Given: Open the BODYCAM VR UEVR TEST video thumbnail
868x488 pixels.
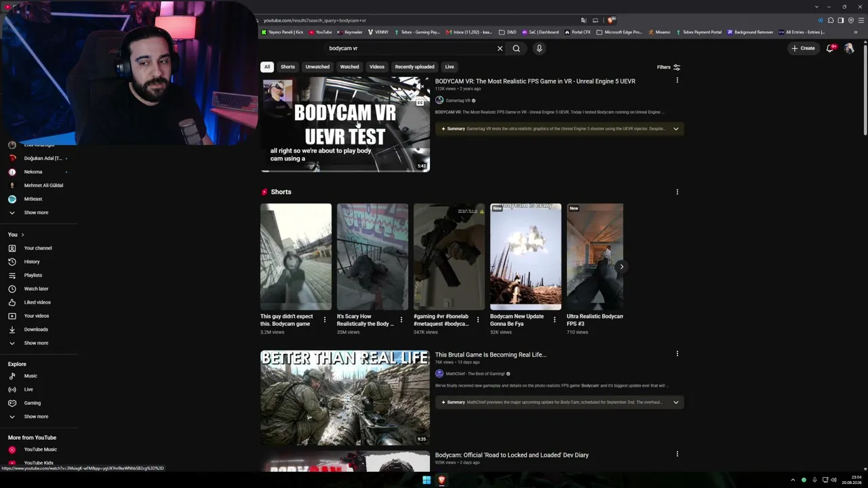Looking at the screenshot, I should tap(345, 125).
